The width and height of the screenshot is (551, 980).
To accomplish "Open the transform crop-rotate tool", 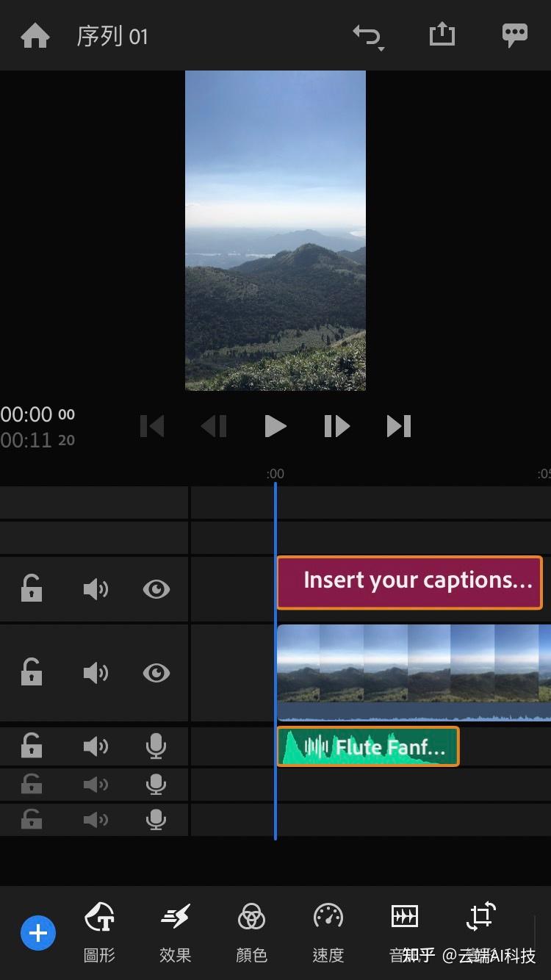I will click(481, 917).
